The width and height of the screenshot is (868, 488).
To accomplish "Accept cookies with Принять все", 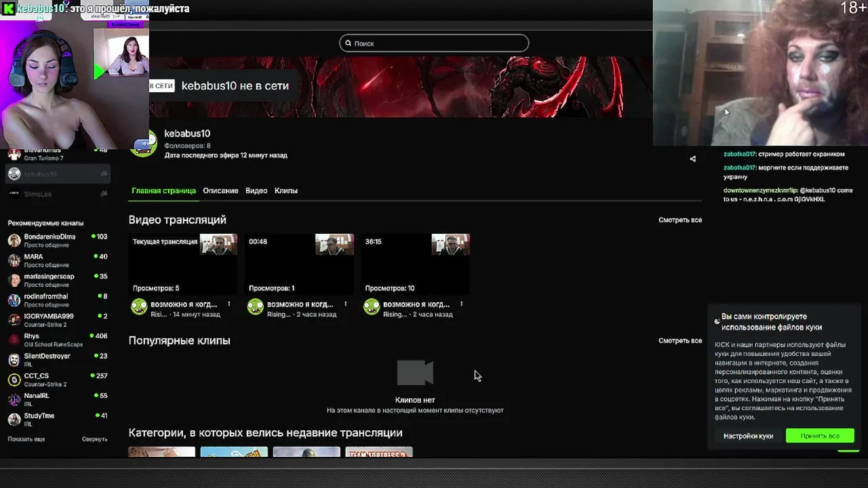I will (x=820, y=436).
